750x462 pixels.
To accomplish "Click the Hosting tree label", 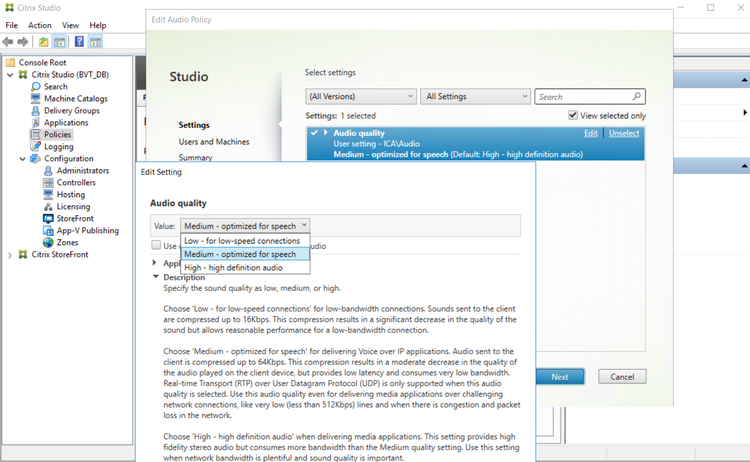I will (x=71, y=195).
